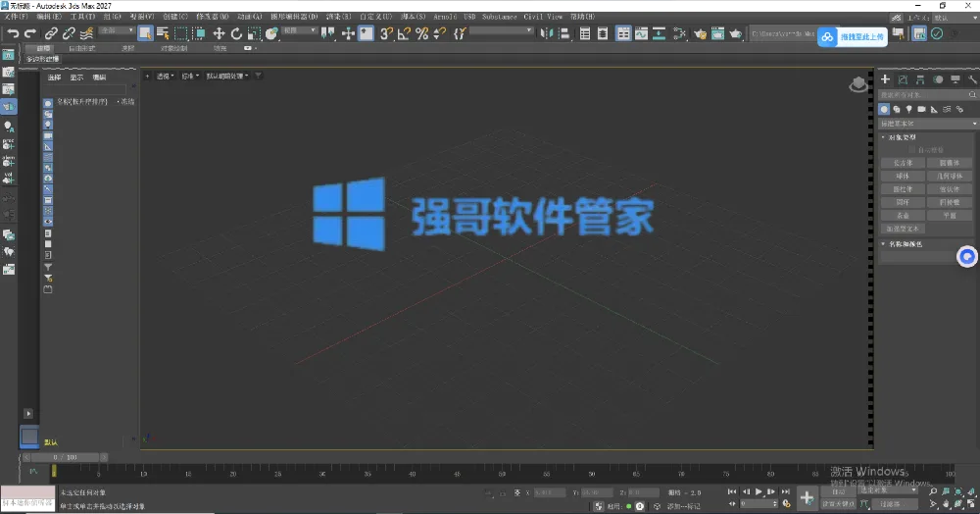Open the 渲染(R) menu
980x514 pixels.
(338, 17)
